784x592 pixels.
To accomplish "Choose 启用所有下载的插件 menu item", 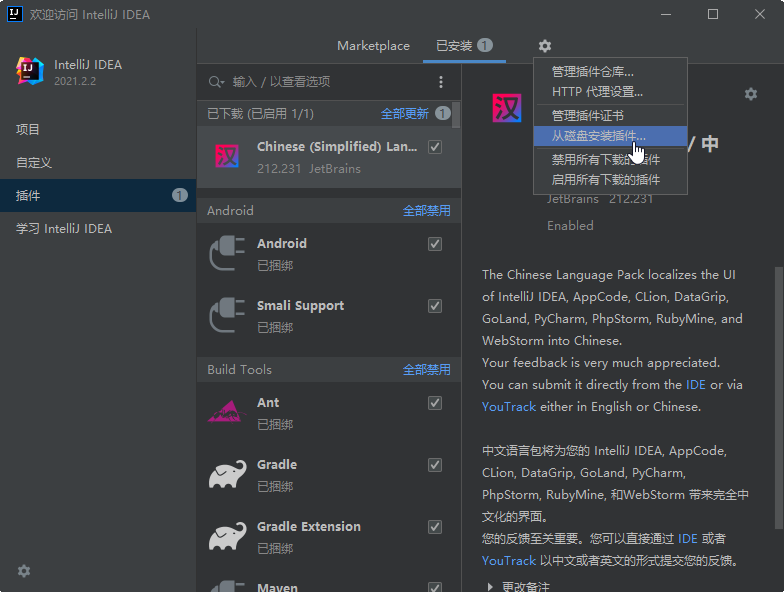I will click(610, 180).
